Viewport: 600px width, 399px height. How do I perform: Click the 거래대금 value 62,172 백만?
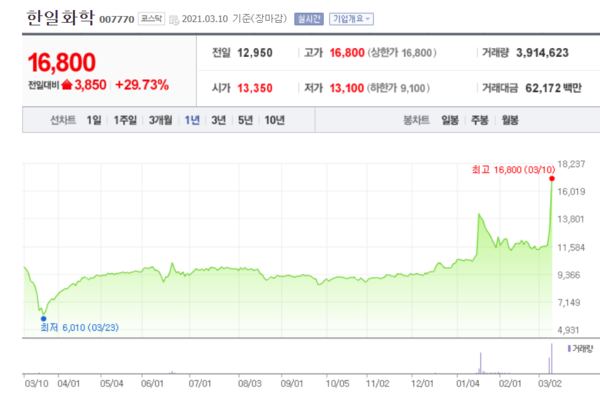pyautogui.click(x=553, y=88)
